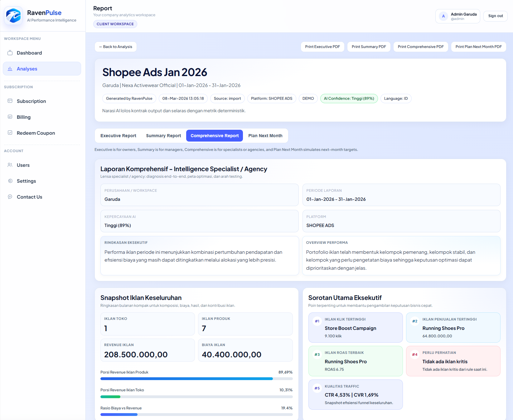The height and width of the screenshot is (420, 513).
Task: Select the Summary Report tab
Action: [x=163, y=135]
